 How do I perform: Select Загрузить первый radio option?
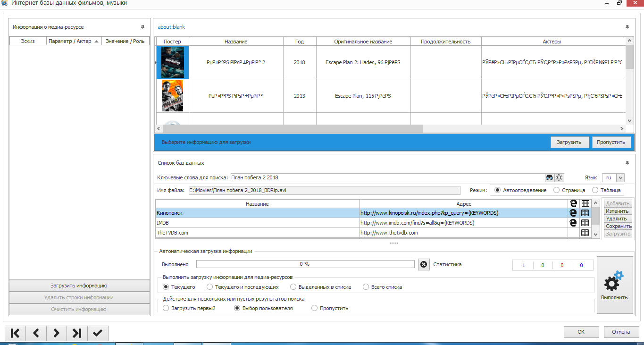click(x=166, y=308)
